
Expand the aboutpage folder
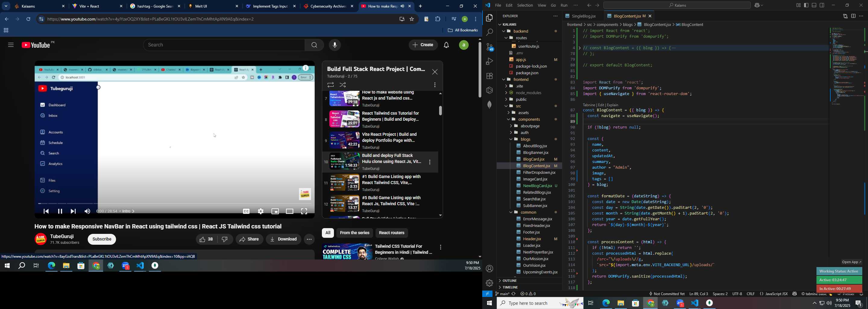pyautogui.click(x=529, y=126)
